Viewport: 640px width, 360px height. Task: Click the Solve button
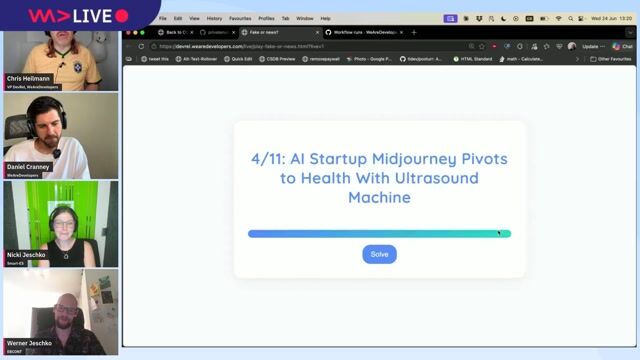pos(379,254)
